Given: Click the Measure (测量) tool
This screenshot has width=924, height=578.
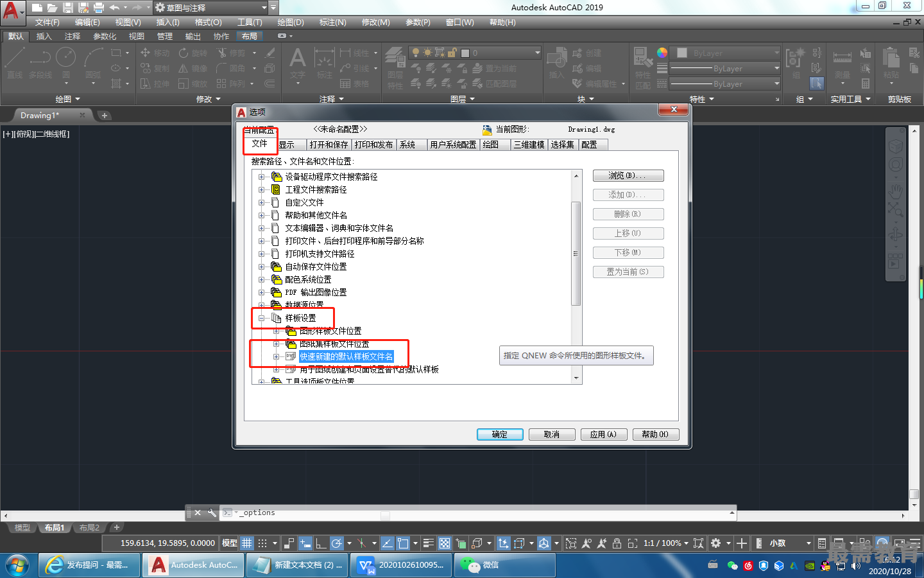Looking at the screenshot, I should point(842,63).
